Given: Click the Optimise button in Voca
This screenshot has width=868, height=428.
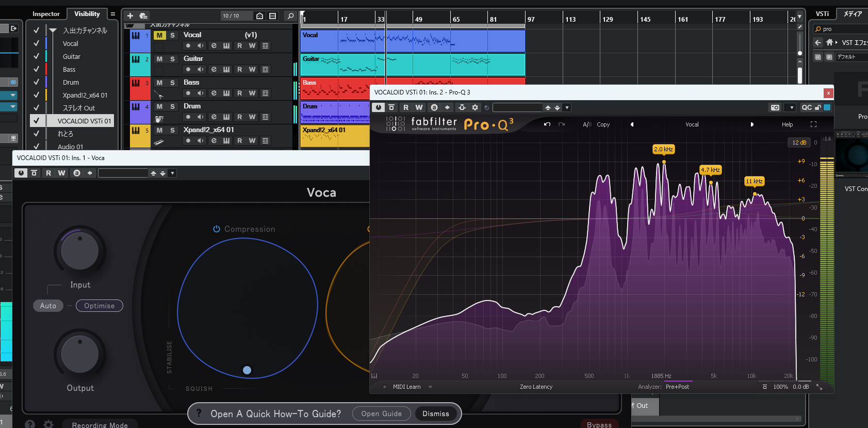Looking at the screenshot, I should [x=100, y=306].
